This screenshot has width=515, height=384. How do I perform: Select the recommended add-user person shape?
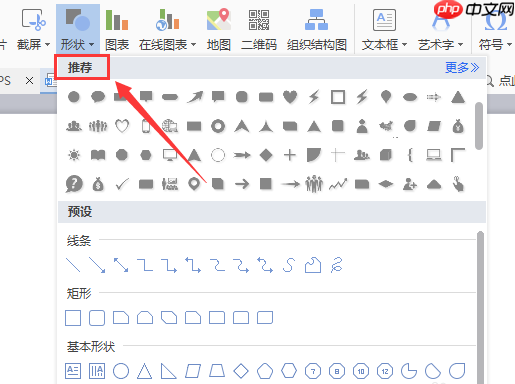pyautogui.click(x=410, y=184)
